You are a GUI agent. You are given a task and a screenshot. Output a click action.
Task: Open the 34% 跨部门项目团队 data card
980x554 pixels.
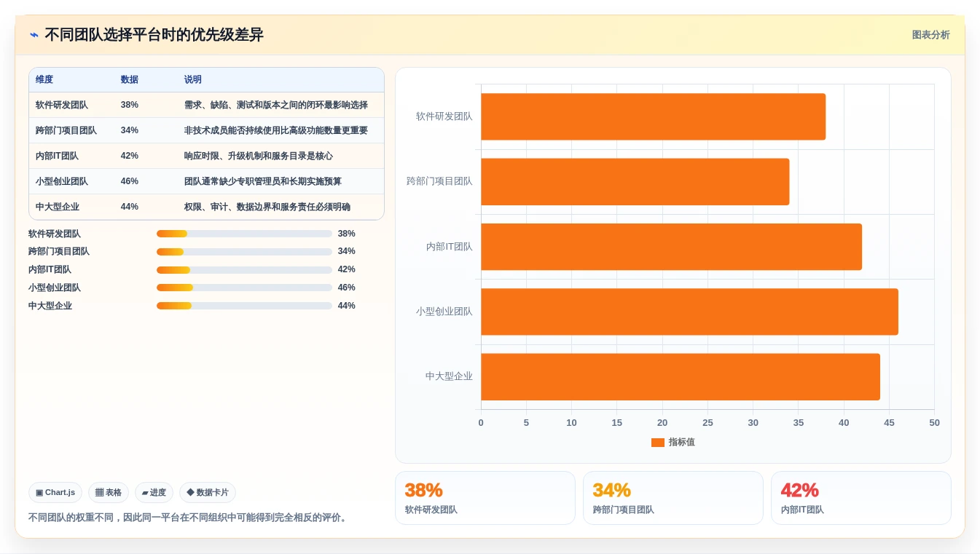click(x=673, y=498)
